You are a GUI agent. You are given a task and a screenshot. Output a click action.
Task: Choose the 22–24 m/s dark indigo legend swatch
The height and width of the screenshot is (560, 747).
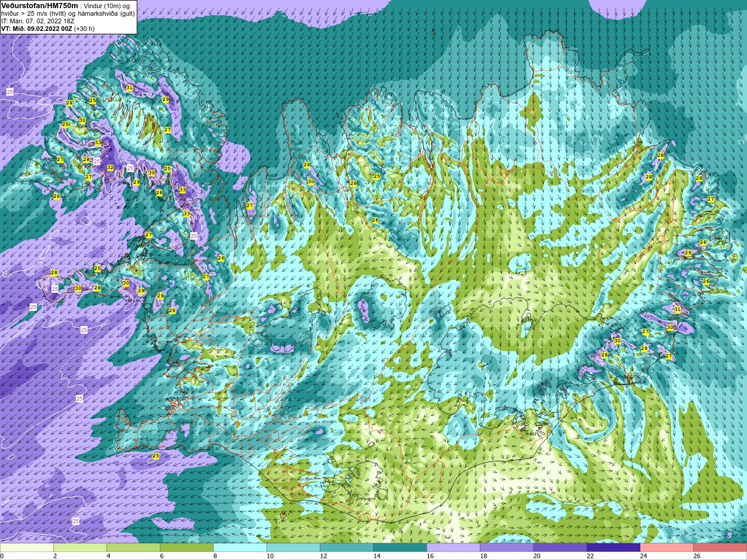[x=613, y=548]
